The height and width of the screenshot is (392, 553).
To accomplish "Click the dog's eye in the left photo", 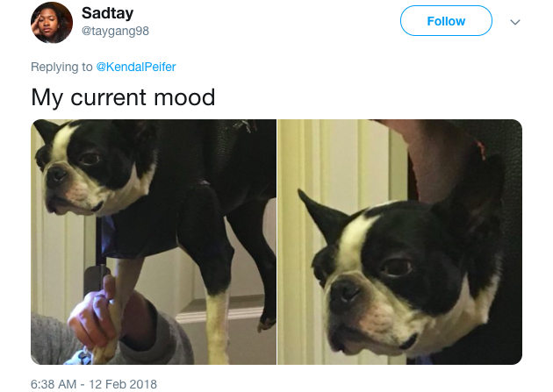I will click(x=90, y=159).
